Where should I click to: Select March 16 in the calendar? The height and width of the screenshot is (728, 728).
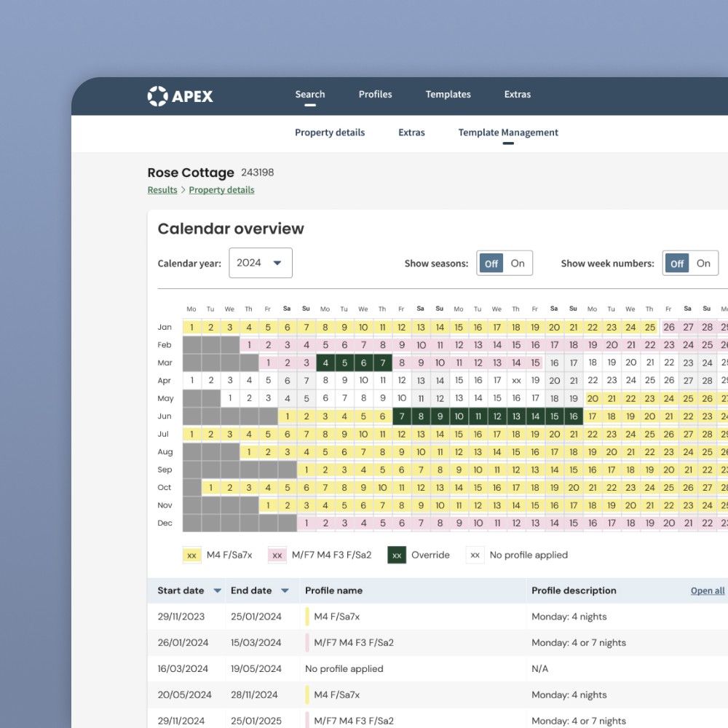click(554, 363)
